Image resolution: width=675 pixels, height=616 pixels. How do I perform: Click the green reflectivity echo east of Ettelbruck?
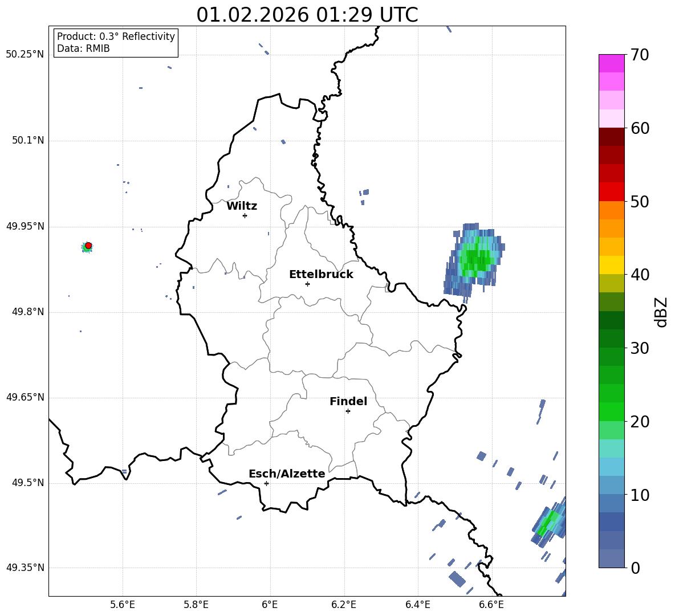click(475, 259)
